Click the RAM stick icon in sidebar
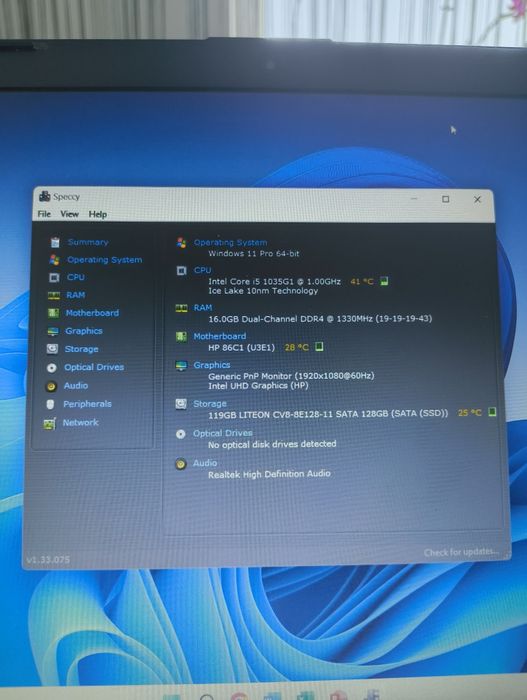 pos(54,295)
